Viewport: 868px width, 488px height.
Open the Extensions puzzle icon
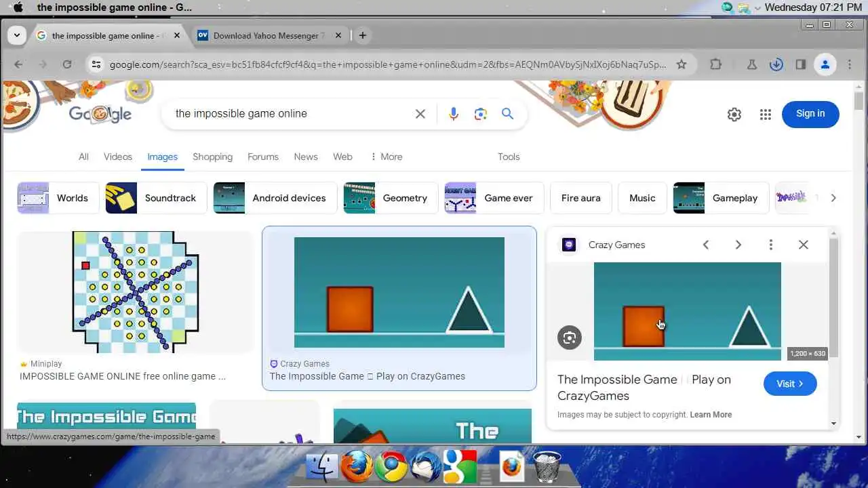click(715, 64)
